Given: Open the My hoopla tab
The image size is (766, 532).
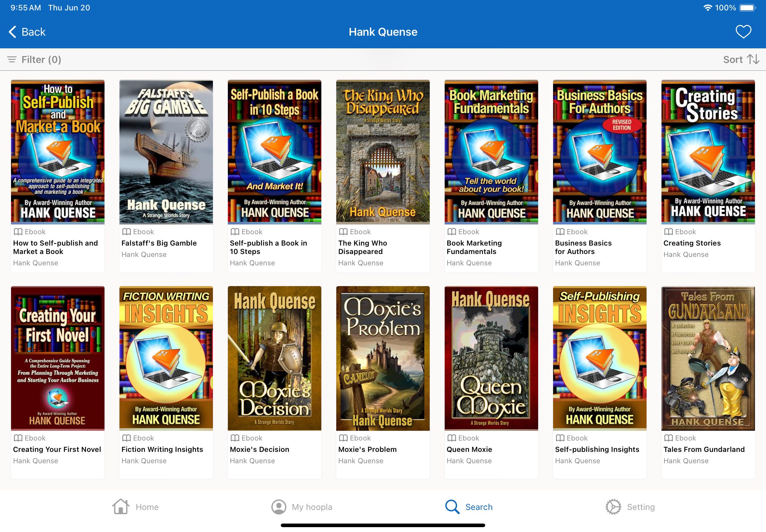Looking at the screenshot, I should (302, 507).
